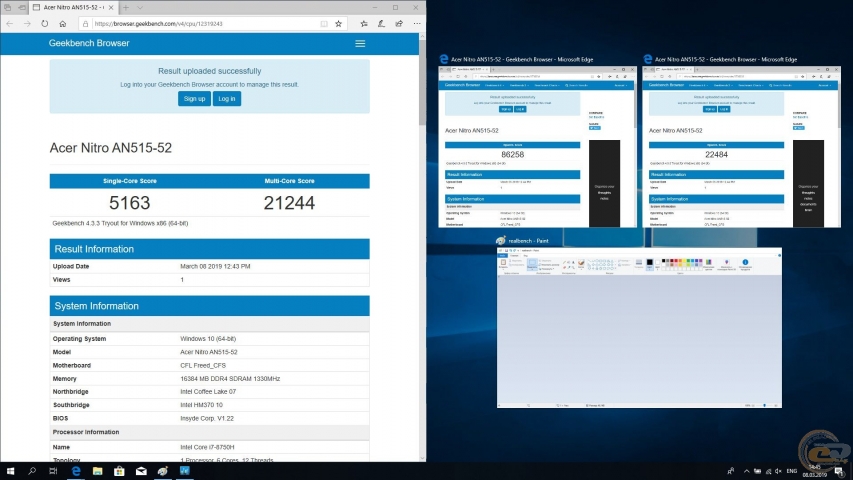This screenshot has width=853, height=480.
Task: Open network status tray icon
Action: point(768,471)
